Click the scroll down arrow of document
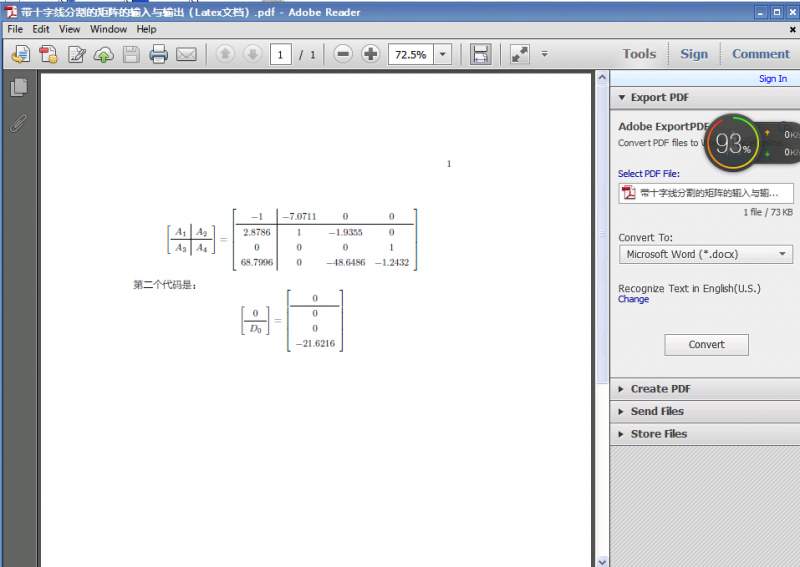Viewport: 800px width, 567px height. 602,561
